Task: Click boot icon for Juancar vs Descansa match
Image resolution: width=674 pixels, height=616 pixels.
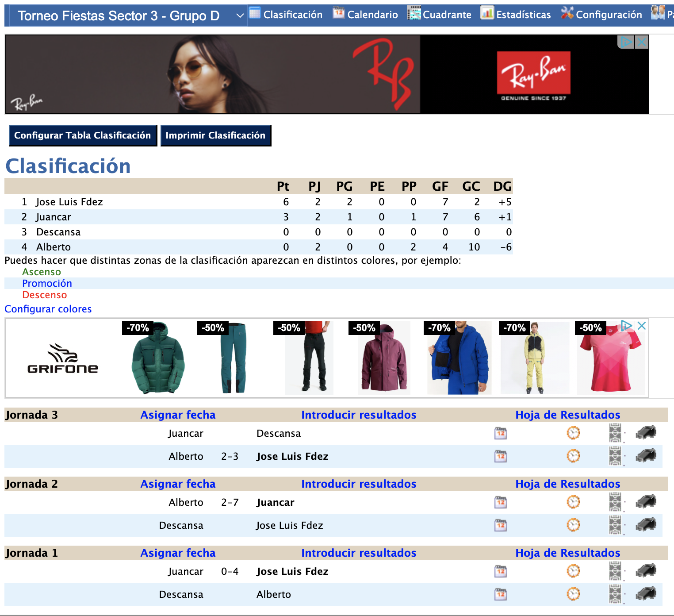Action: pyautogui.click(x=646, y=432)
